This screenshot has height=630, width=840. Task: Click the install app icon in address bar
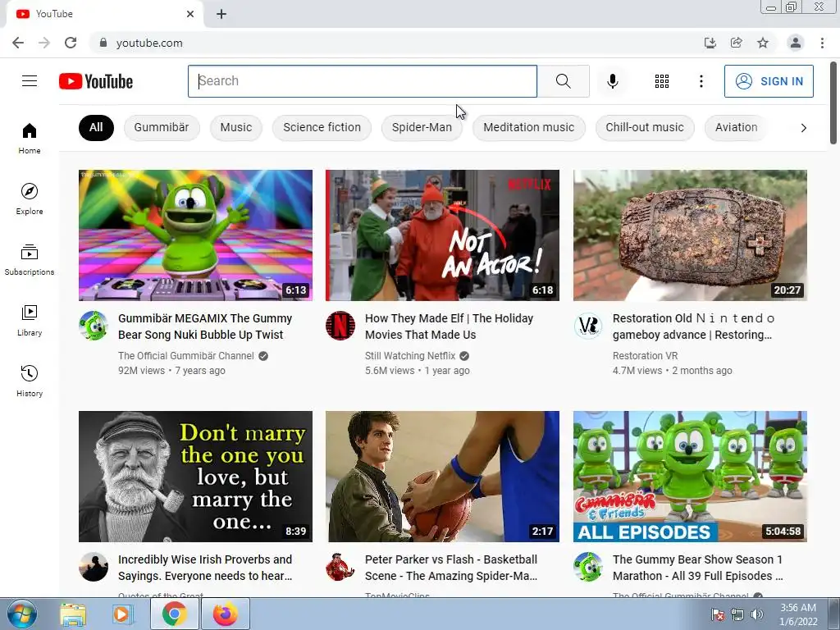click(710, 43)
